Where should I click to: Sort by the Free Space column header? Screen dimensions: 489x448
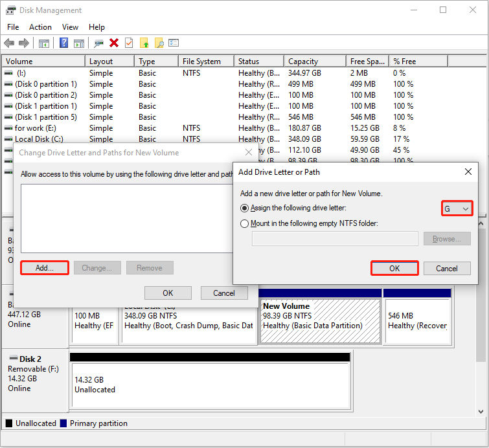tap(368, 62)
